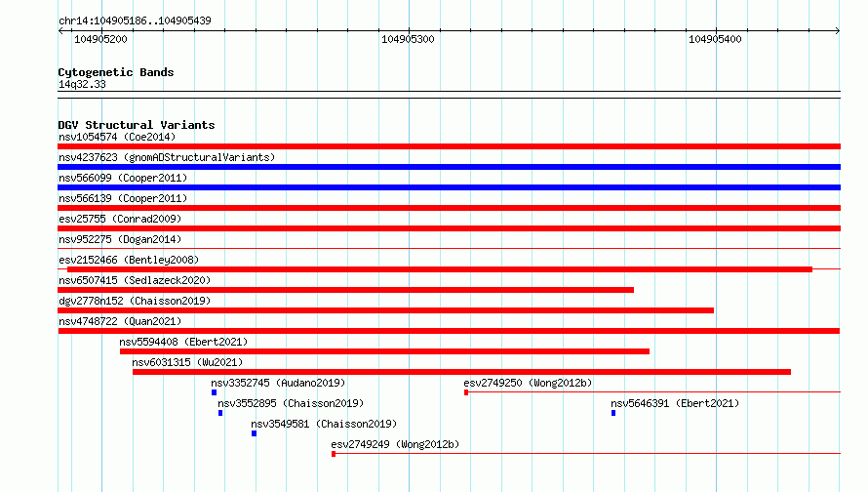868x492 pixels.
Task: Click the 104905300 ruler position label
Action: pos(408,39)
